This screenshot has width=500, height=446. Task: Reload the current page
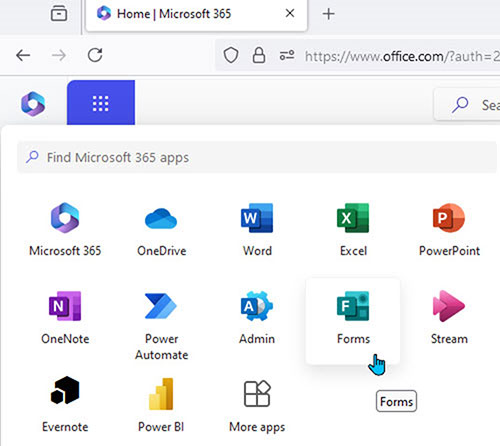[x=95, y=55]
